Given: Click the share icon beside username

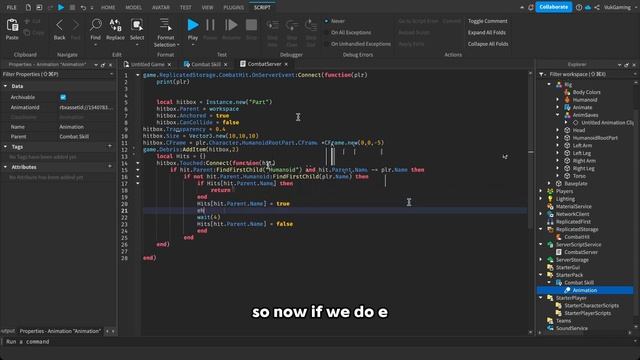Looking at the screenshot, I should [x=597, y=7].
